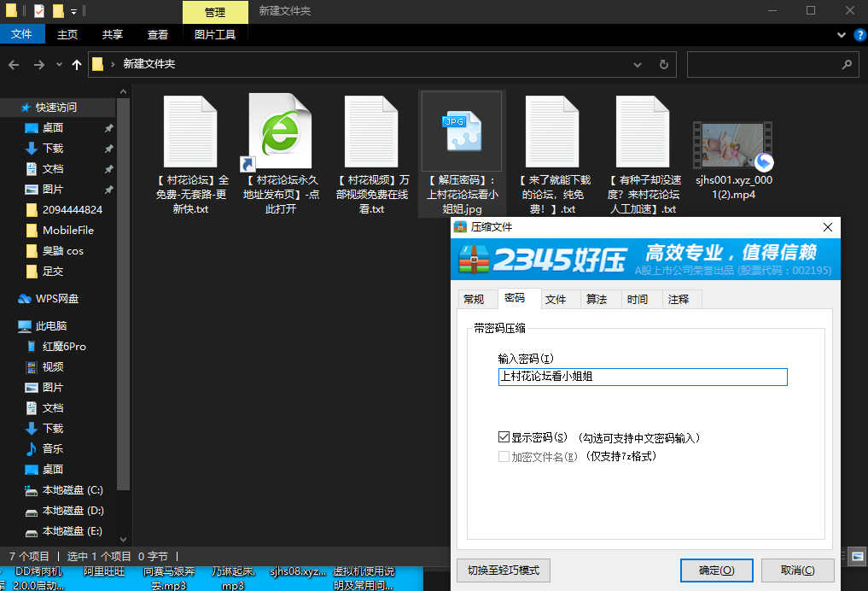This screenshot has width=868, height=591.
Task: Click 切换至轻巧模式 button
Action: (504, 570)
